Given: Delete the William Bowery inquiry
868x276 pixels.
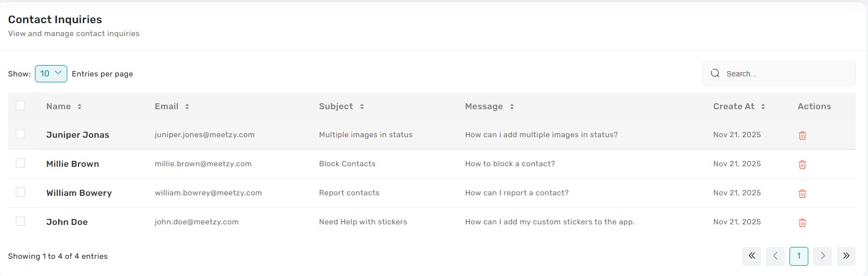Looking at the screenshot, I should pyautogui.click(x=802, y=194).
